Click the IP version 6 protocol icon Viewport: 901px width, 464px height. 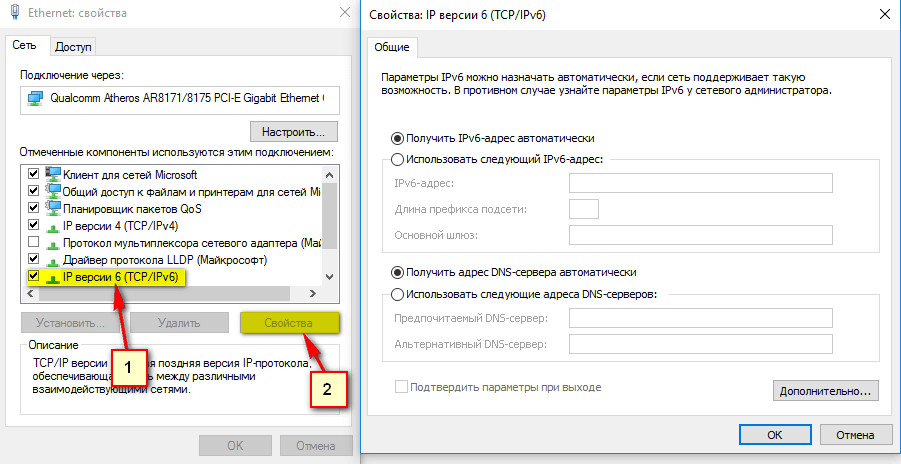(53, 278)
